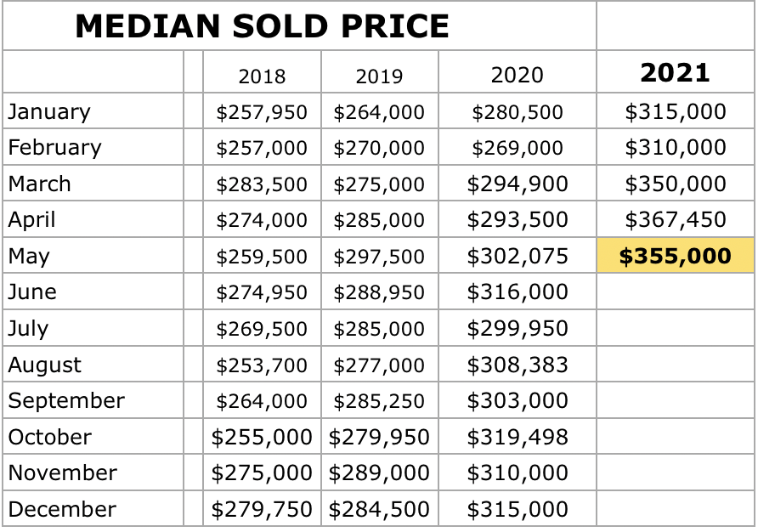Screen dimensions: 758x532
Task: Click February 2020 value $269,000
Action: 517,148
